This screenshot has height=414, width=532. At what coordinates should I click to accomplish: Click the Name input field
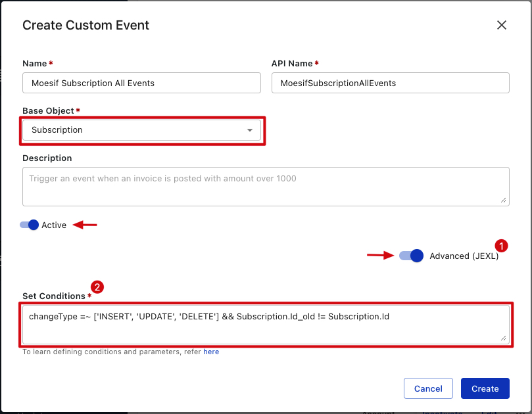141,83
